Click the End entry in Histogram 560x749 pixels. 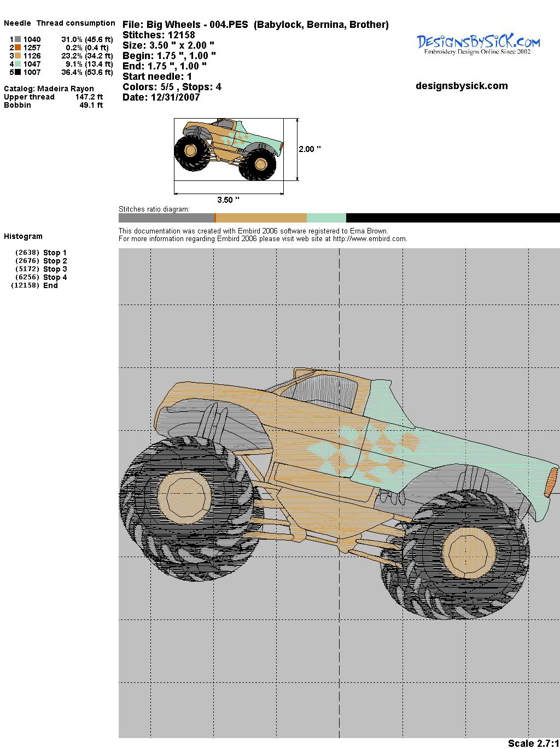50,285
